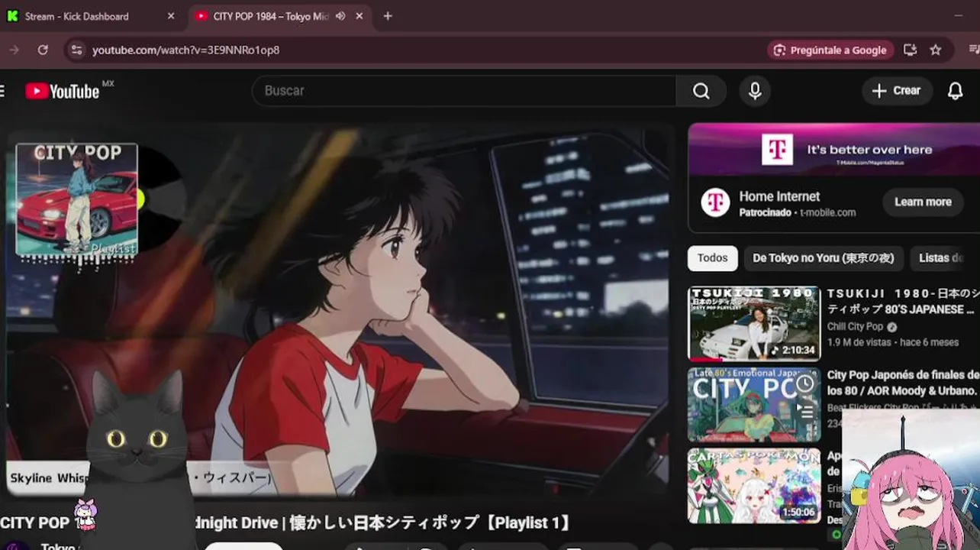Click the T-Mobile round logo
This screenshot has width=980, height=550.
[x=715, y=202]
